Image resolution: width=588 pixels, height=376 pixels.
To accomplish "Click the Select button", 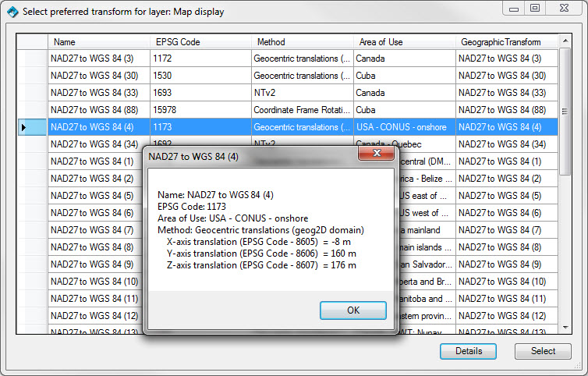I will pos(543,351).
